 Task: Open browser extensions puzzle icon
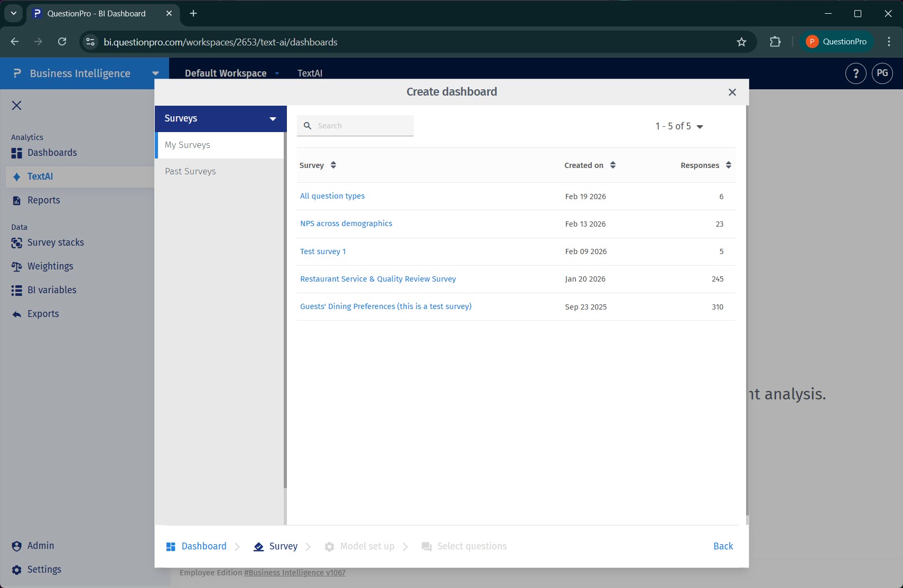coord(775,42)
